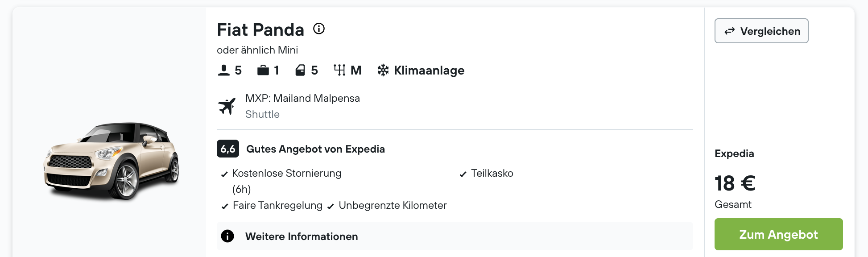Click the snowflake air conditioning icon
Viewport: 868px width, 257px height.
pos(383,70)
